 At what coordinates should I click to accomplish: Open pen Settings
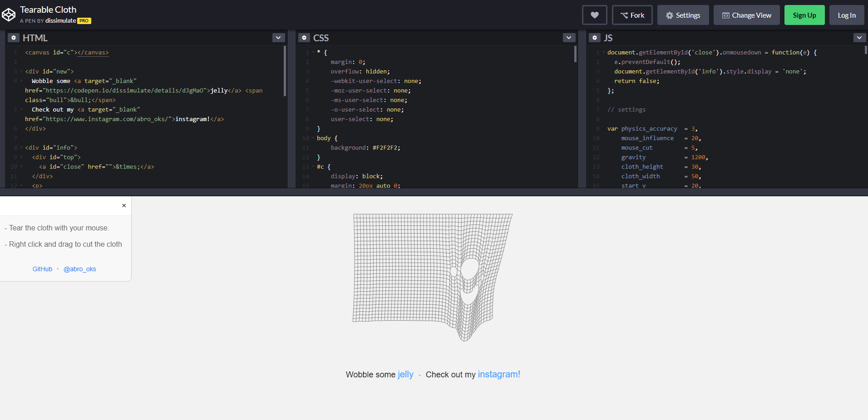pos(683,15)
